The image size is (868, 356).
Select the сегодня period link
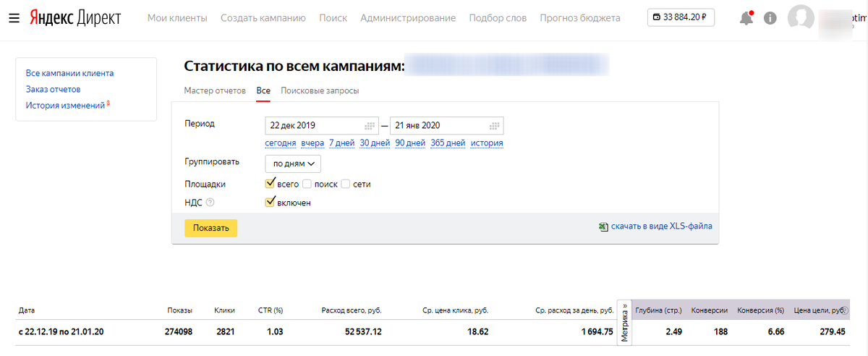point(281,143)
